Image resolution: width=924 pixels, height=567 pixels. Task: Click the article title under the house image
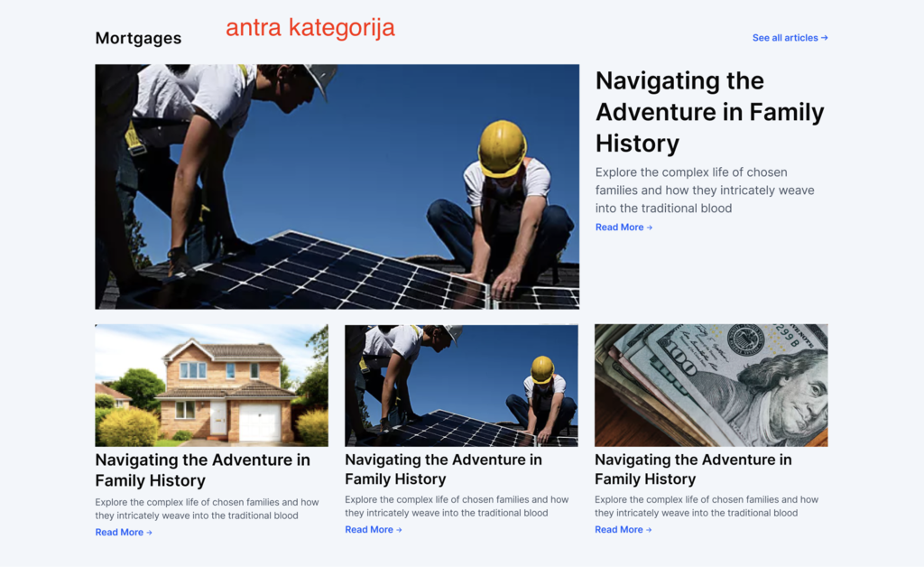coord(203,469)
